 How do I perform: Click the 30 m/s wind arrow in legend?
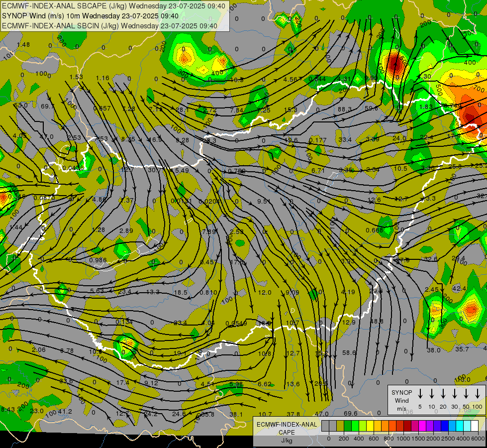click(455, 394)
